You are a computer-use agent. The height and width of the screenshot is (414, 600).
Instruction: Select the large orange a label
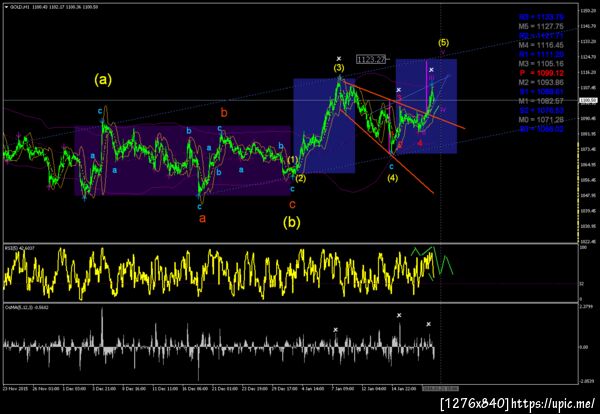click(x=202, y=218)
